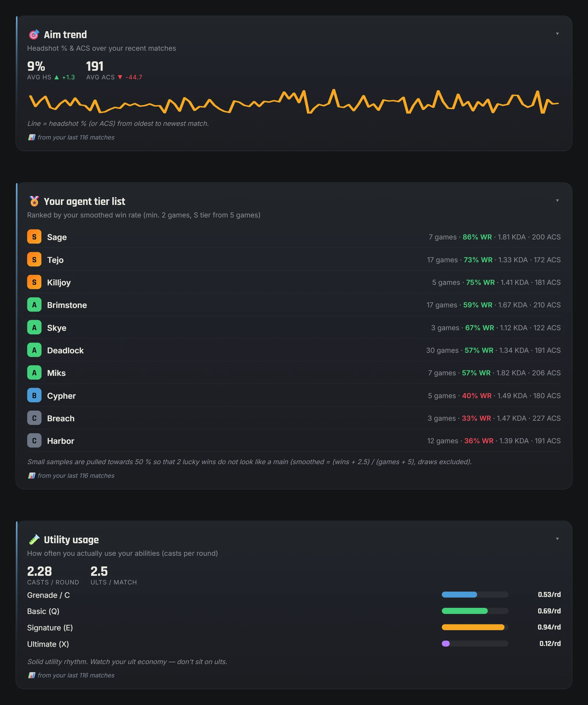Screen dimensions: 588x705
Task: Click the orange headshot trend line chart
Action: 294,101
